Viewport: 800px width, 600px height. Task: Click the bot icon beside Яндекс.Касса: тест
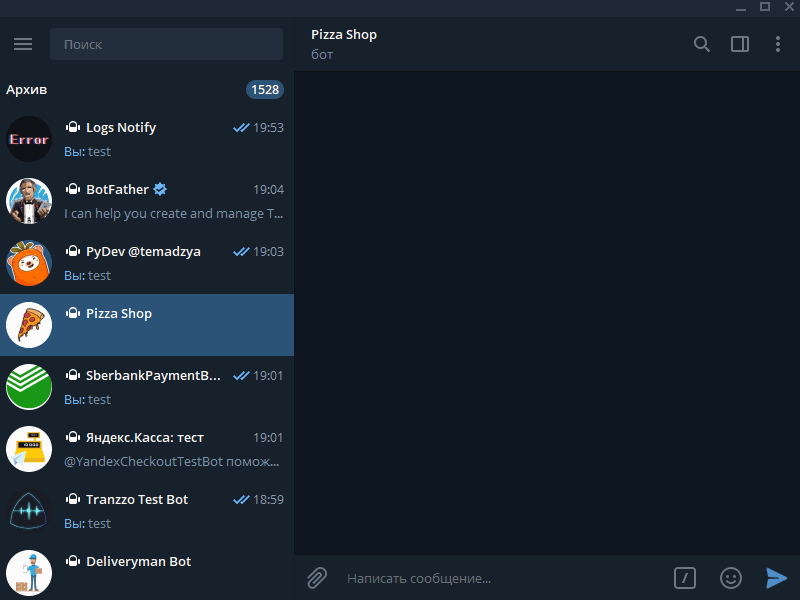tap(73, 437)
